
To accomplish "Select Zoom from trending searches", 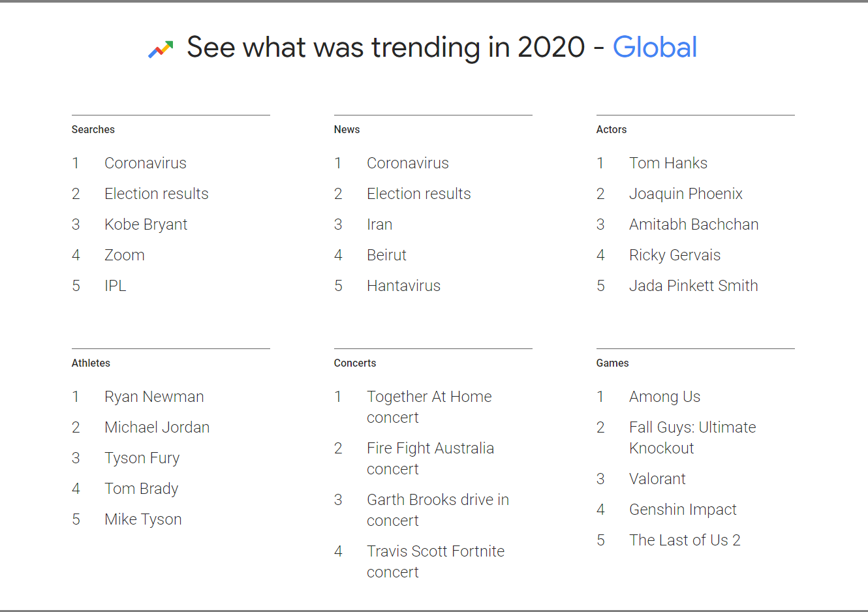I will pos(124,254).
